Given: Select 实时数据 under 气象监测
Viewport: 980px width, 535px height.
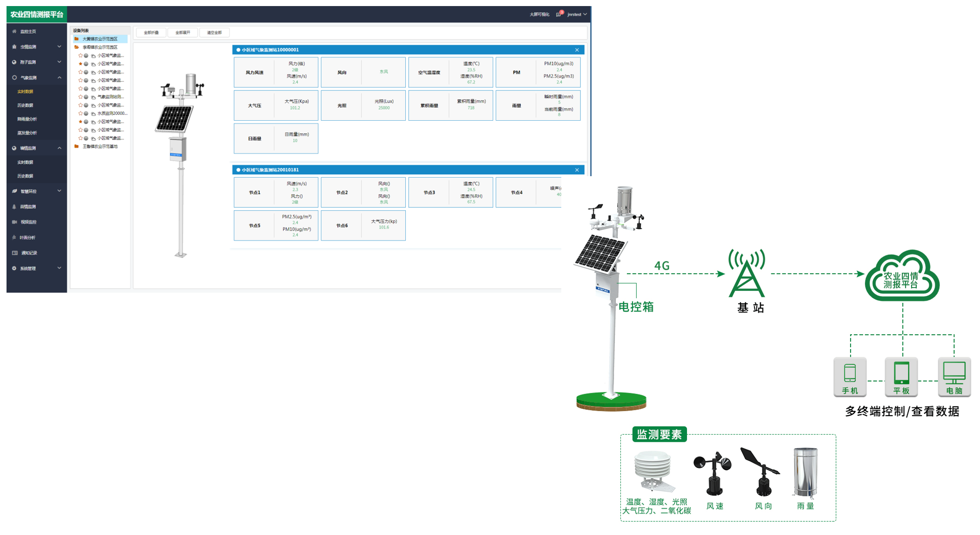Looking at the screenshot, I should point(25,92).
